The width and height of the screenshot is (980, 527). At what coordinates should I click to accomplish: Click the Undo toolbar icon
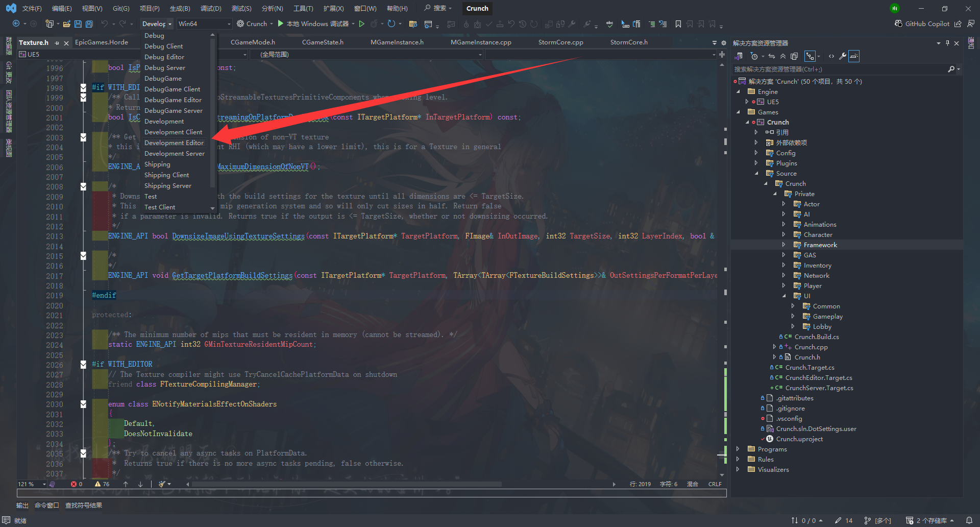click(x=105, y=24)
